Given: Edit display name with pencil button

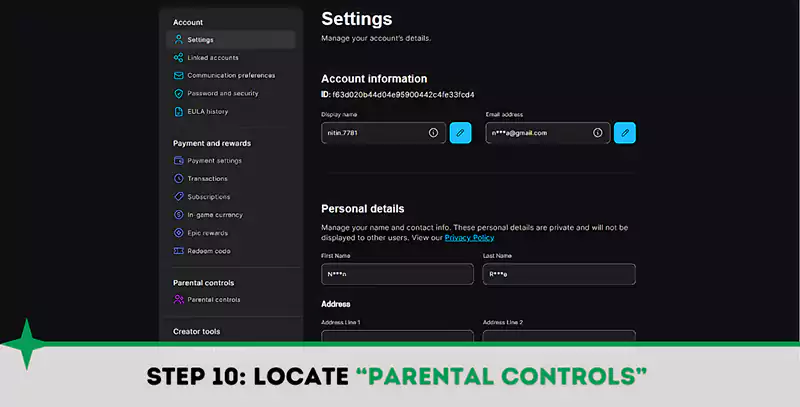Looking at the screenshot, I should 460,133.
